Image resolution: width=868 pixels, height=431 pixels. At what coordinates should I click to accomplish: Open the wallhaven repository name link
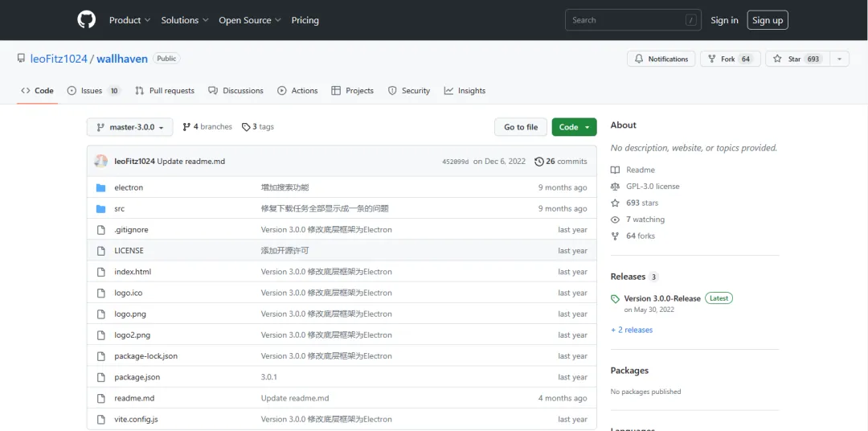click(x=122, y=59)
